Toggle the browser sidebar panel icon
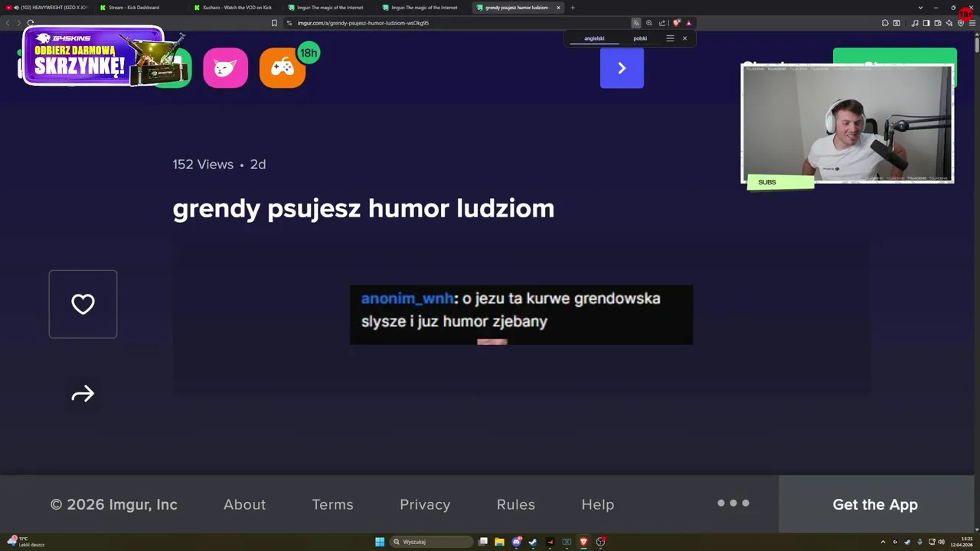The width and height of the screenshot is (980, 551). point(926,23)
